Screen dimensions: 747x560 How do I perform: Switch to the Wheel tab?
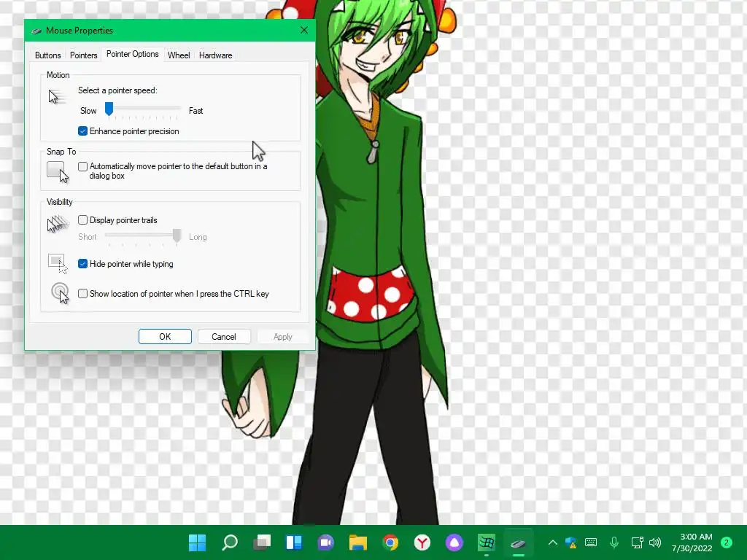point(179,55)
